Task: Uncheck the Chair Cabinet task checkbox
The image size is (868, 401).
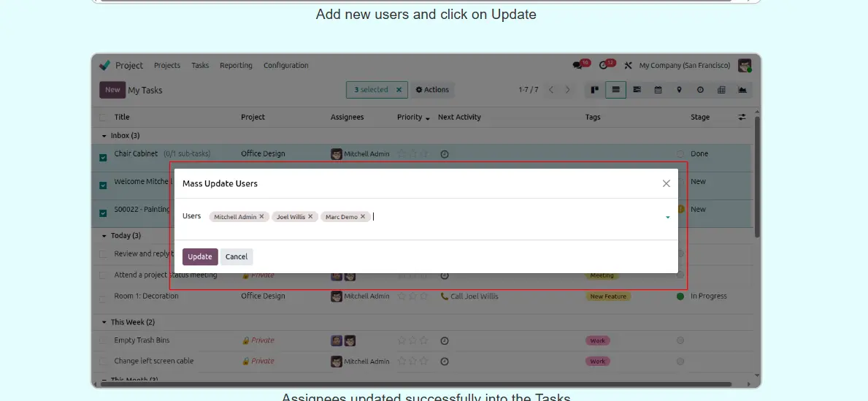Action: [103, 157]
